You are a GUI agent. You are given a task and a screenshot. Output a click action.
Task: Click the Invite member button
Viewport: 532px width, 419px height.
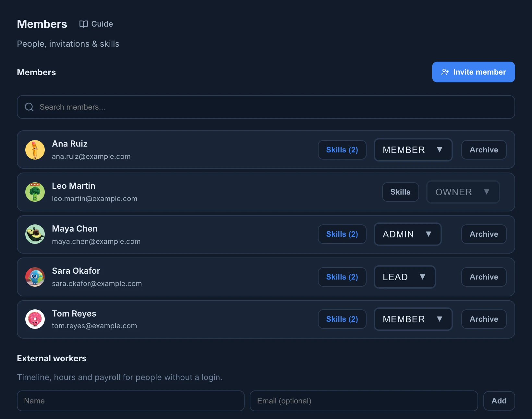point(474,72)
